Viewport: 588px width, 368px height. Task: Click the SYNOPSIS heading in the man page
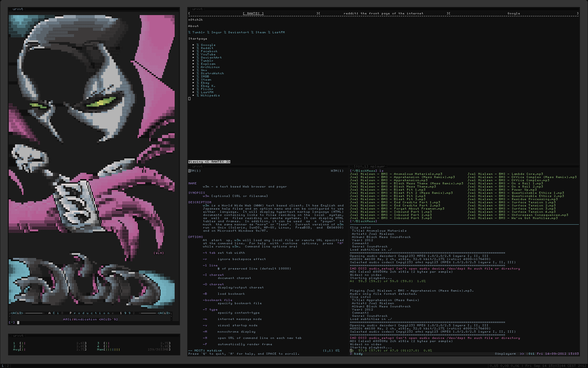coord(196,193)
